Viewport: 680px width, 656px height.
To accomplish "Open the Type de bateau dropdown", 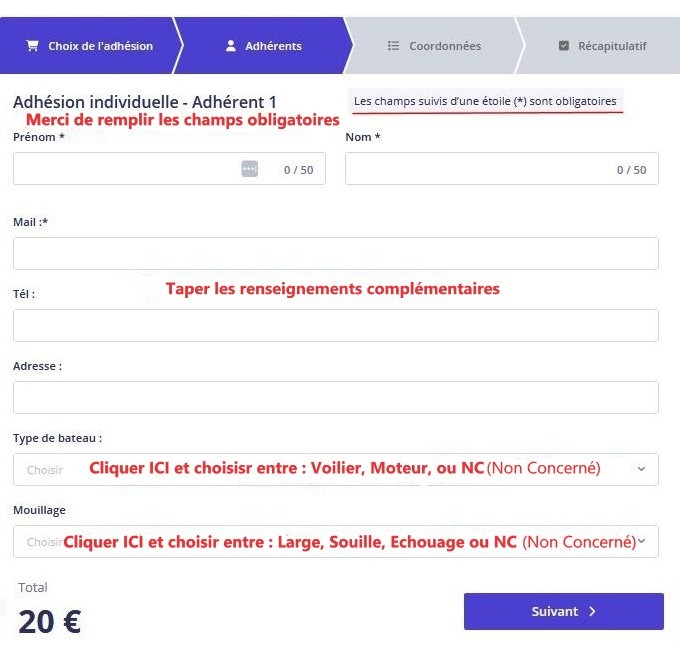I will 335,469.
